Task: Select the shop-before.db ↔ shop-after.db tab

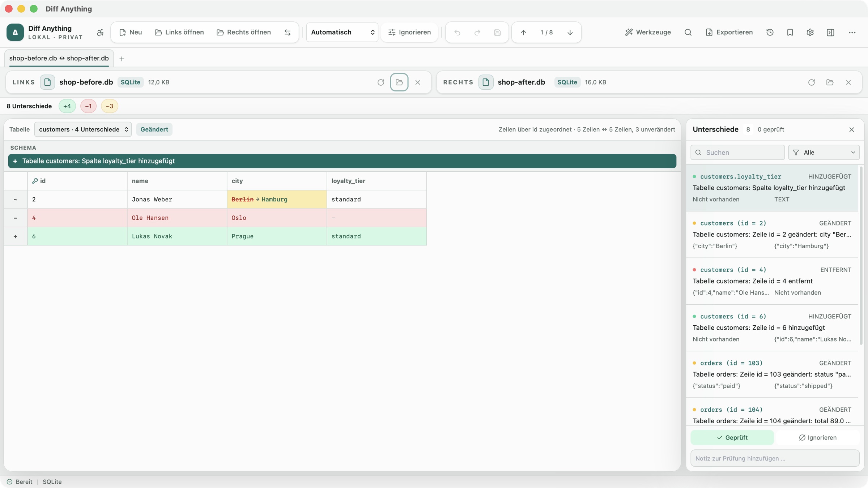Action: (x=59, y=58)
